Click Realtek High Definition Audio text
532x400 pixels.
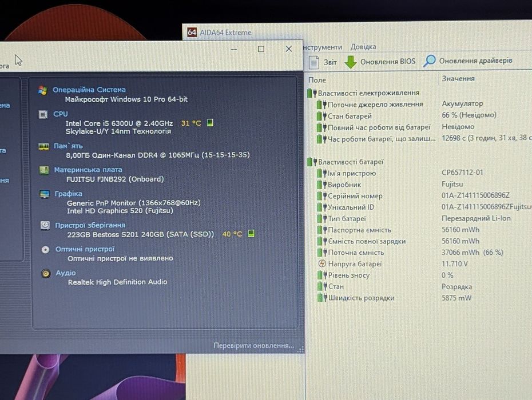(117, 282)
